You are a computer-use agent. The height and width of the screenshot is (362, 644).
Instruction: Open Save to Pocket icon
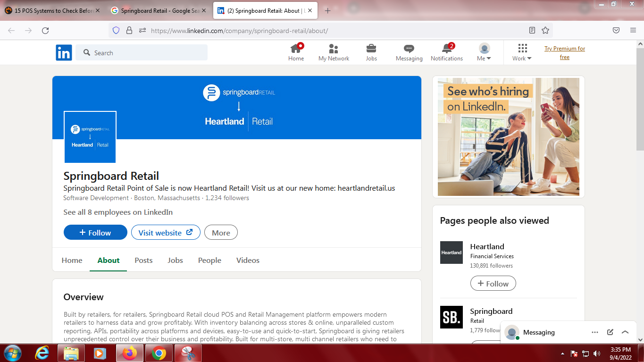pyautogui.click(x=616, y=30)
